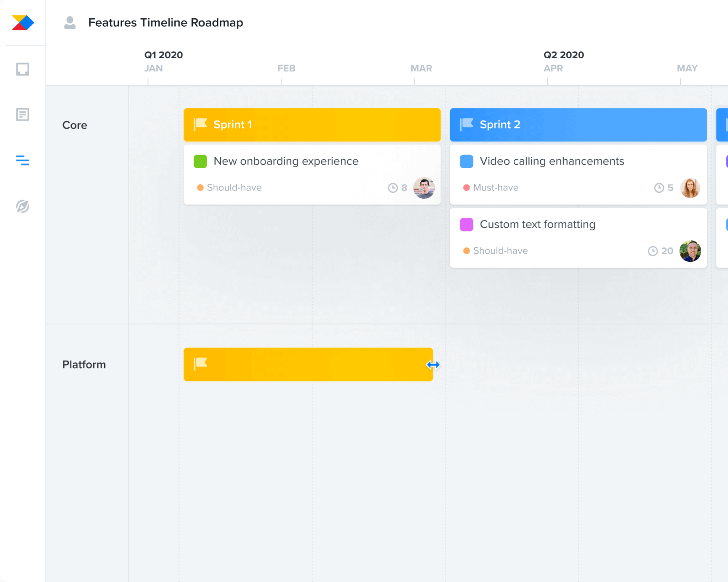The image size is (728, 582).
Task: Click the green status swatch on New onboarding experience
Action: [200, 161]
